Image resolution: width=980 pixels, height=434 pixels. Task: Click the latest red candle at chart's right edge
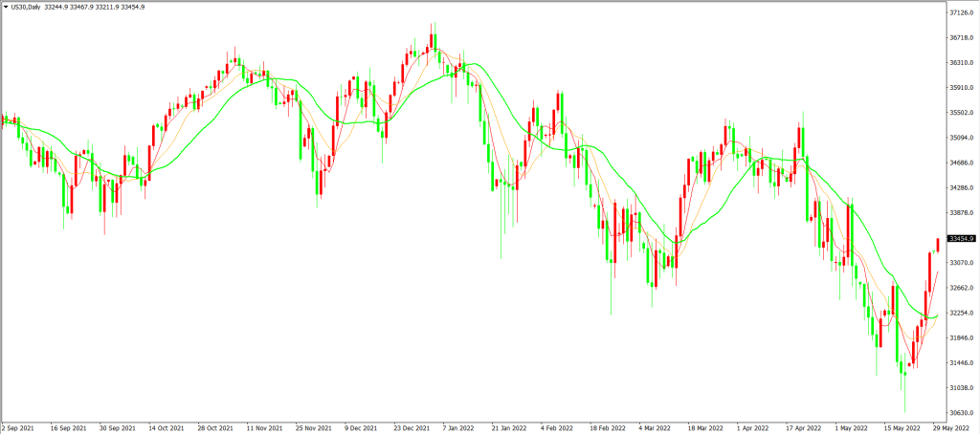(938, 245)
